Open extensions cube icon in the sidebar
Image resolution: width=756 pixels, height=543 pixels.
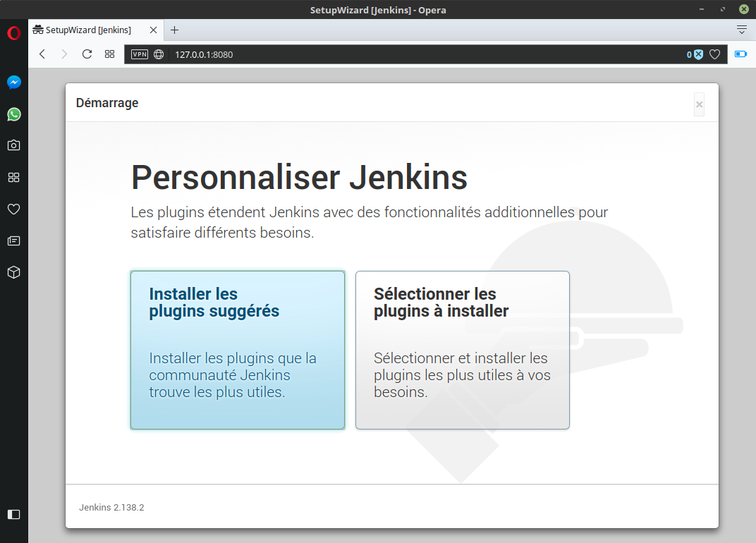(13, 272)
